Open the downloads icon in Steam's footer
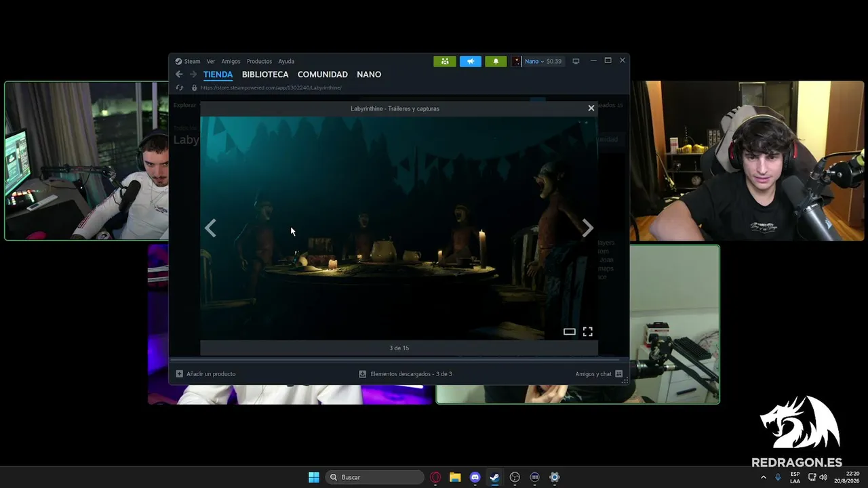 click(x=363, y=373)
